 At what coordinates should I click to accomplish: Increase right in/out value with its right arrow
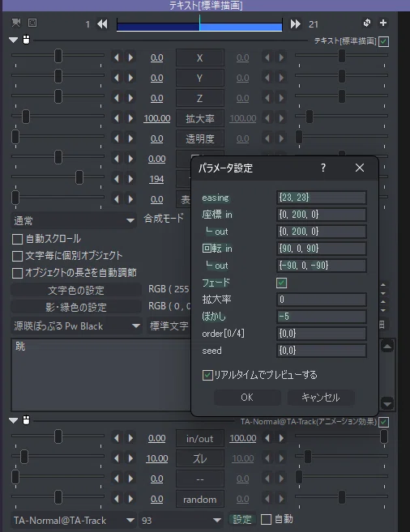pos(281,438)
